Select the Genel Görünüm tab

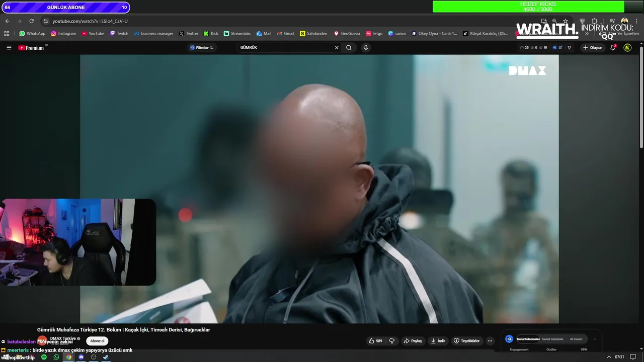point(552,339)
